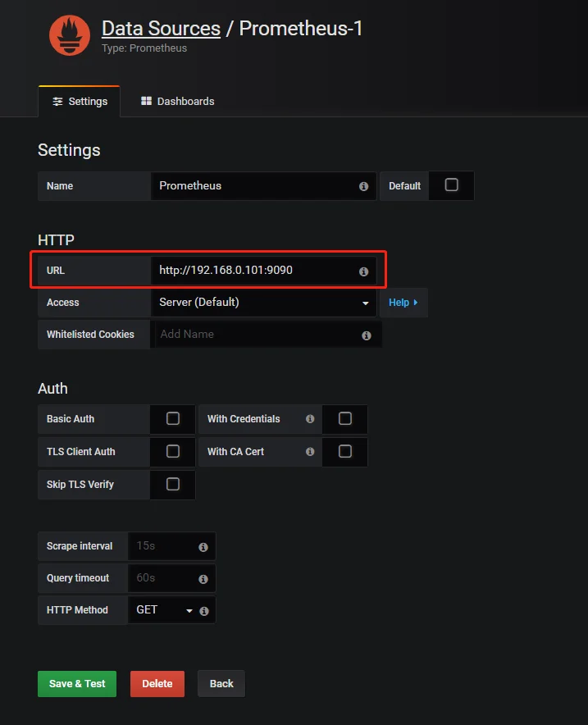Image resolution: width=588 pixels, height=725 pixels.
Task: Click the 'Access' label
Action: tap(63, 303)
